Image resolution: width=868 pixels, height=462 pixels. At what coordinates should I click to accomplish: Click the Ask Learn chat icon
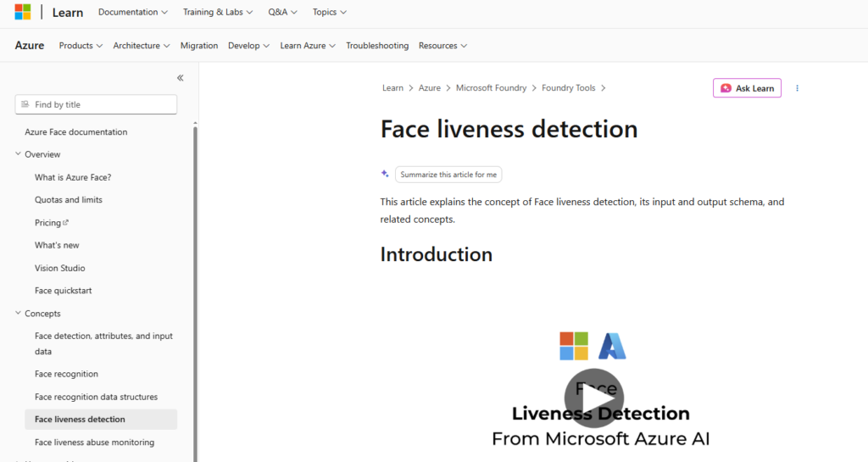[726, 88]
